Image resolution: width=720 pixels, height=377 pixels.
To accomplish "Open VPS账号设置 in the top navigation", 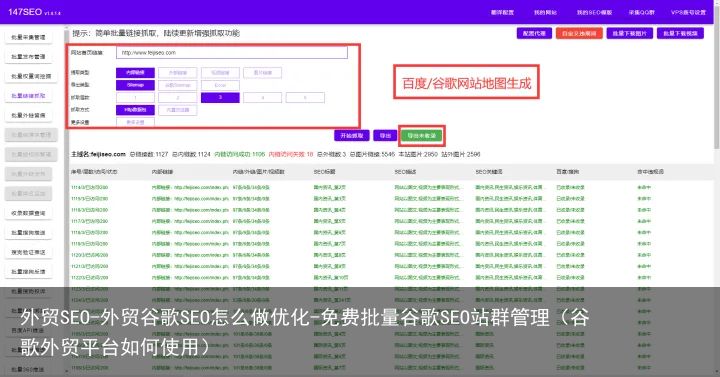I will point(688,12).
